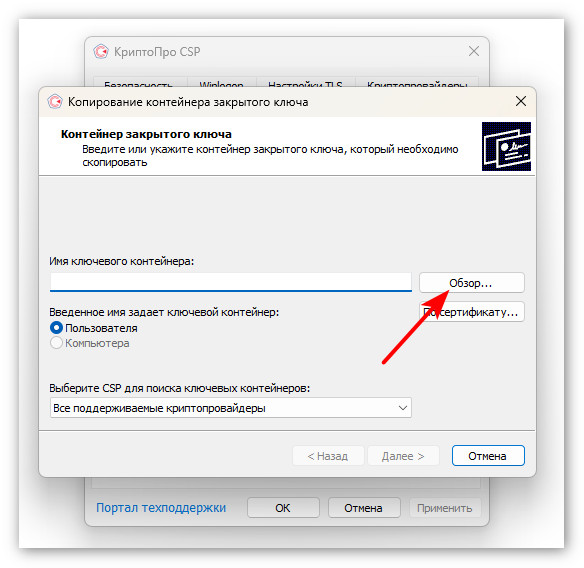Open the Winlogon tab
This screenshot has height=568, width=584.
(x=222, y=83)
